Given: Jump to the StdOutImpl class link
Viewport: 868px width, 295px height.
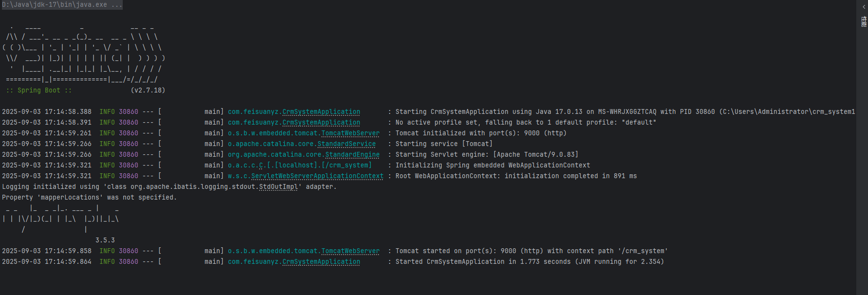Looking at the screenshot, I should point(278,187).
